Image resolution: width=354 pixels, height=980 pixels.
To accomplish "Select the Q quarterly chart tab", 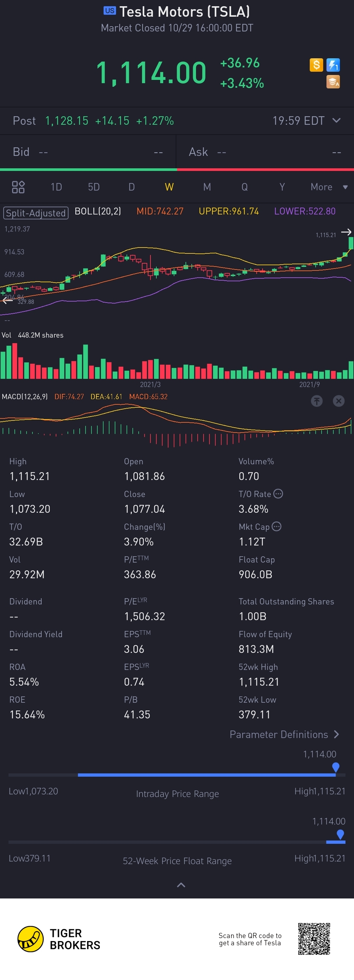I will pos(245,187).
